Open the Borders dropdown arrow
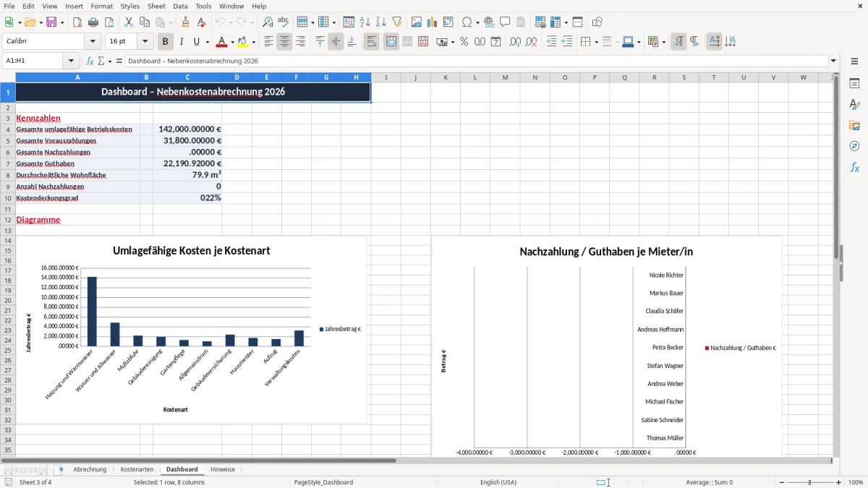Image resolution: width=868 pixels, height=488 pixels. [596, 42]
